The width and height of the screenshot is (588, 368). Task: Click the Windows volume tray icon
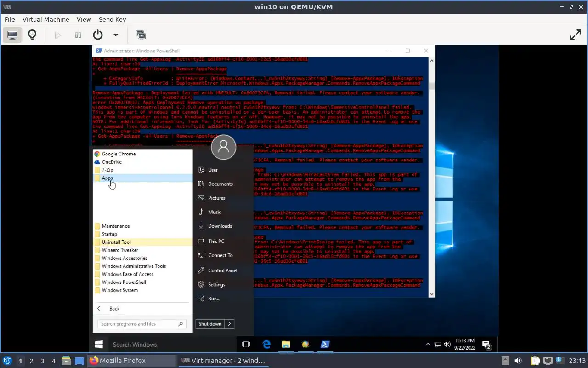coord(447,344)
